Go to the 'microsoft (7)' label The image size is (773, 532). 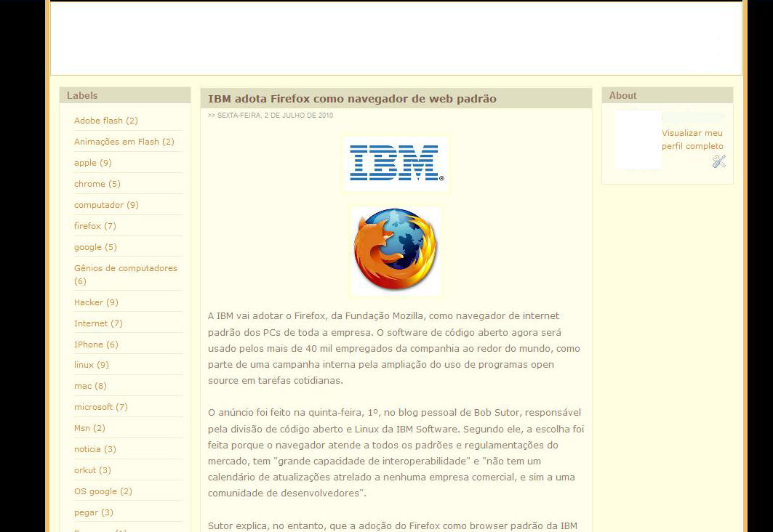point(101,408)
